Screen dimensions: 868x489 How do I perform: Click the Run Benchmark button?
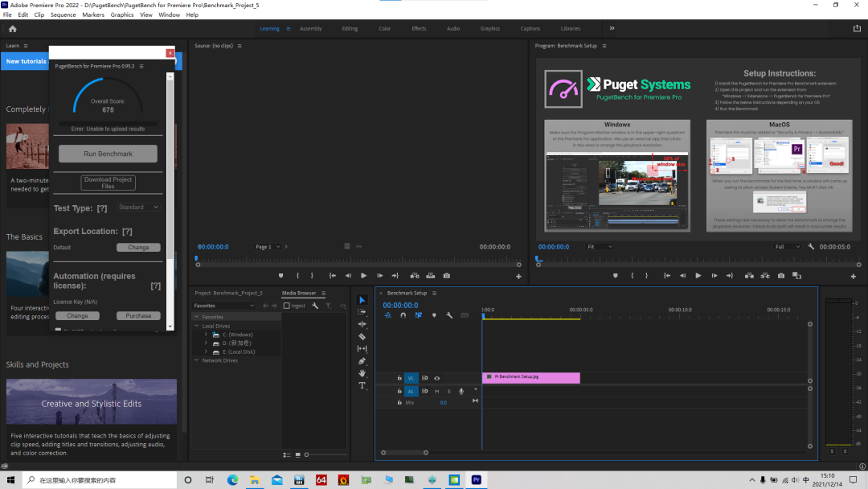108,154
